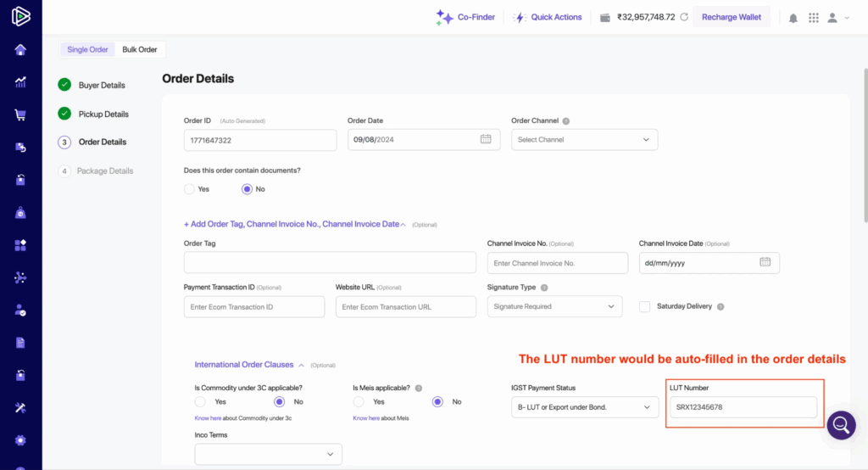
Task: Click the Recharge Wallet button
Action: pyautogui.click(x=732, y=17)
